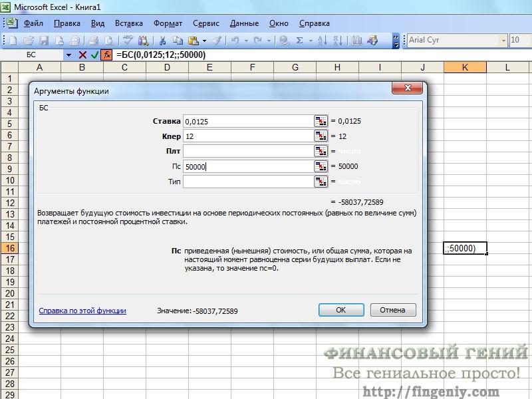Click the Drawing toolbar icon

pyautogui.click(x=372, y=41)
